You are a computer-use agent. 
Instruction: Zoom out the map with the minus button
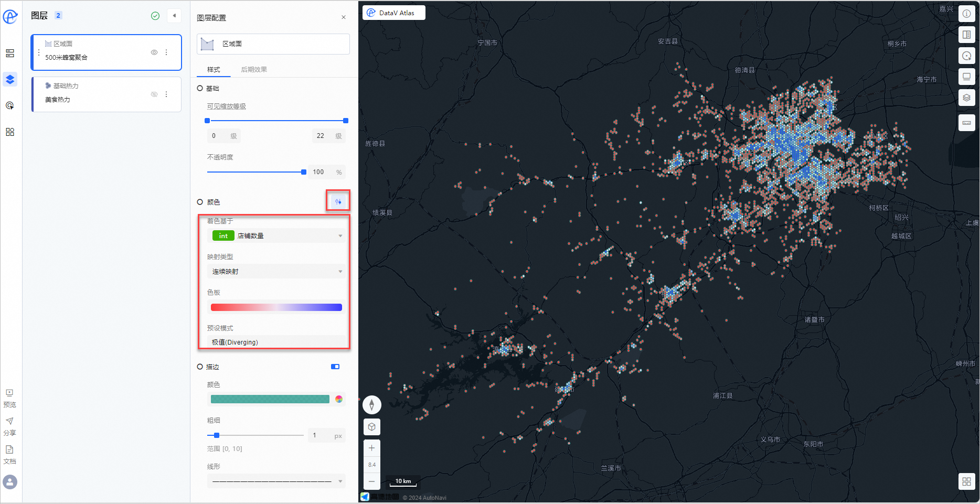click(372, 481)
